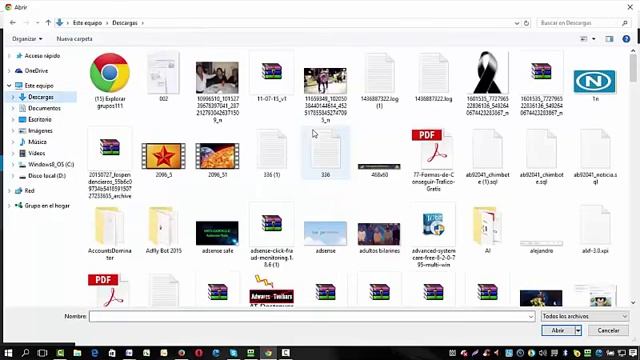
Task: Click the back navigation arrow
Action: [x=13, y=23]
